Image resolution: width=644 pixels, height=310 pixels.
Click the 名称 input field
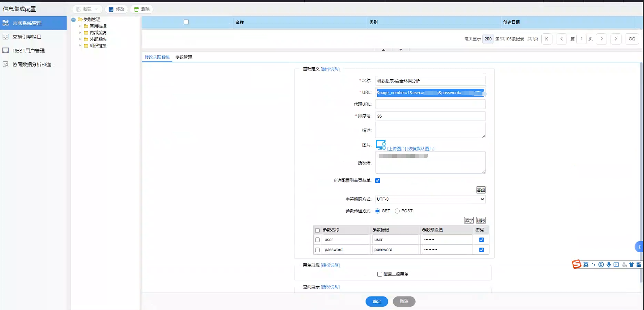tap(430, 81)
